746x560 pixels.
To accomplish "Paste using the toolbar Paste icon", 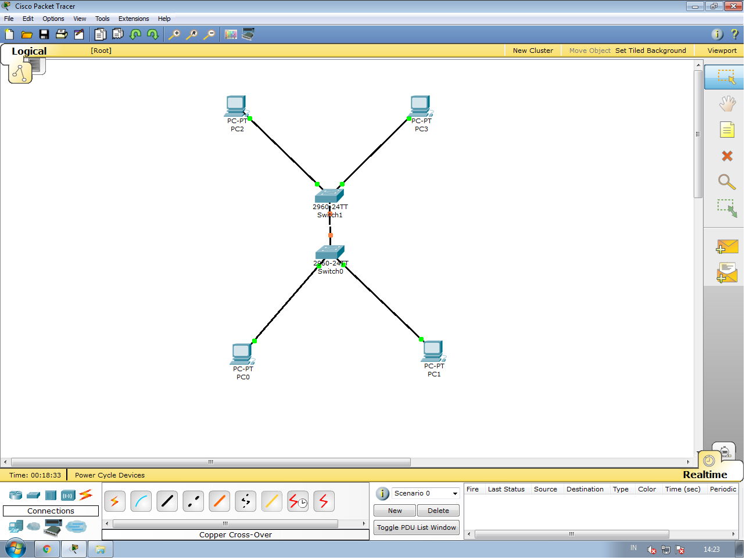I will (x=118, y=35).
